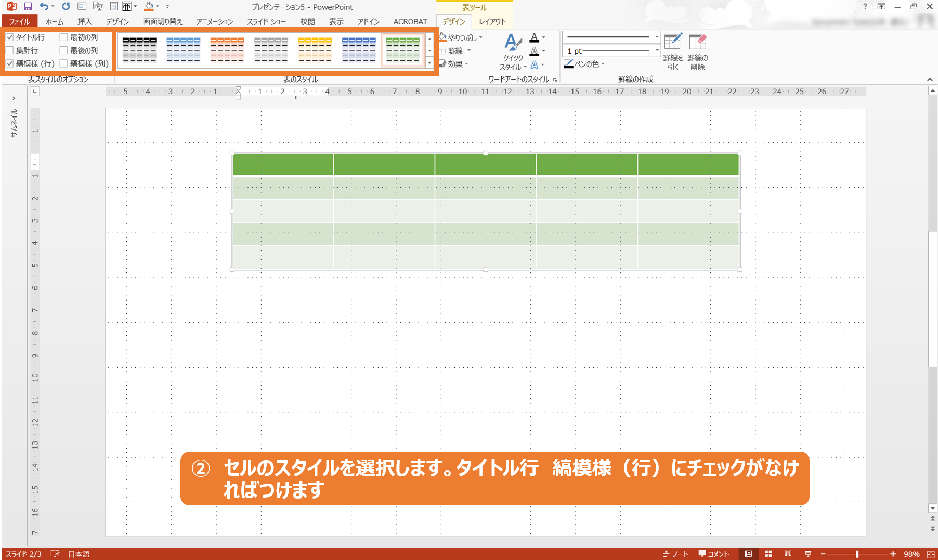The image size is (938, 560).
Task: Undo the last action
Action: (x=44, y=7)
